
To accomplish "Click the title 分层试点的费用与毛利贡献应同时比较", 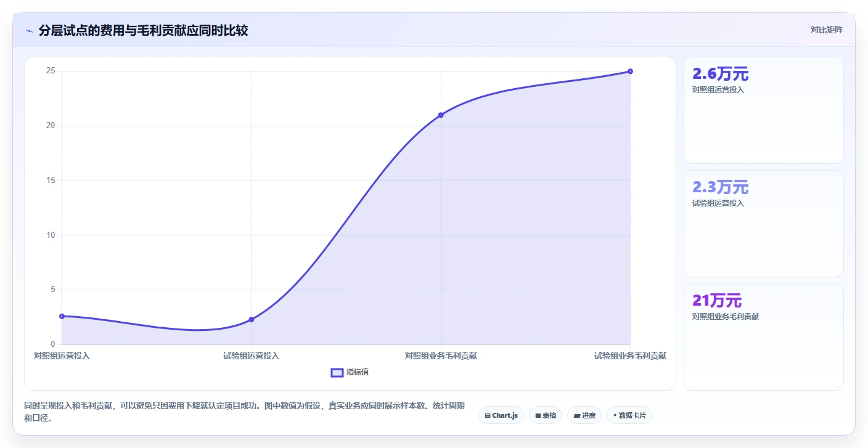I will [x=143, y=31].
